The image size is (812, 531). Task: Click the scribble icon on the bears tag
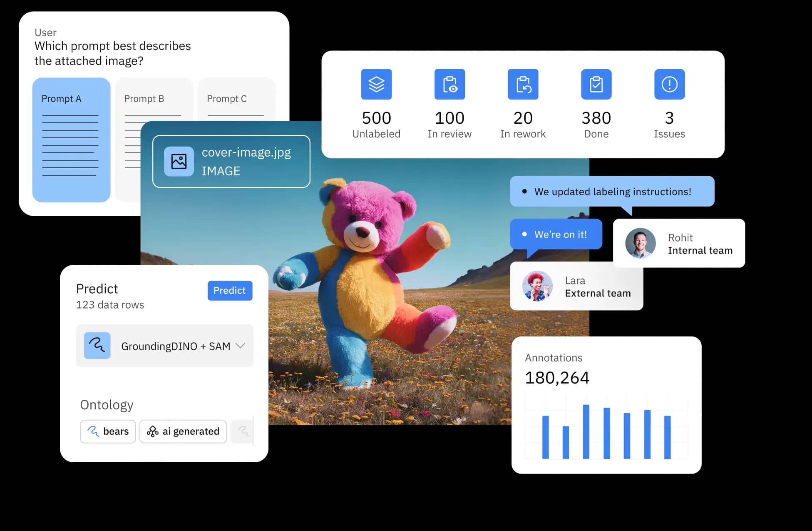pyautogui.click(x=94, y=431)
